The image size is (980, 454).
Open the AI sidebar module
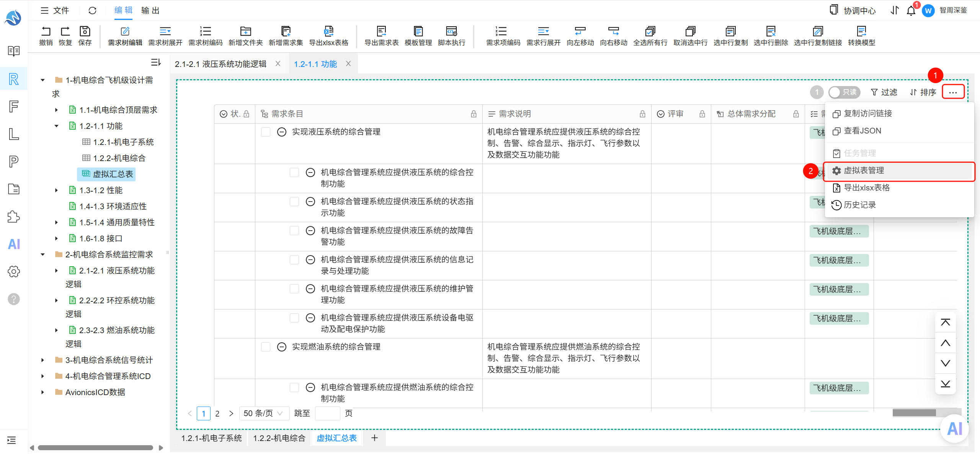coord(14,244)
